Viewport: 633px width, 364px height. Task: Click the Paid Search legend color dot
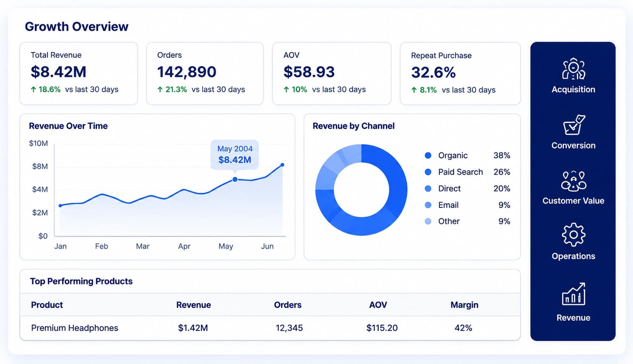pos(428,172)
